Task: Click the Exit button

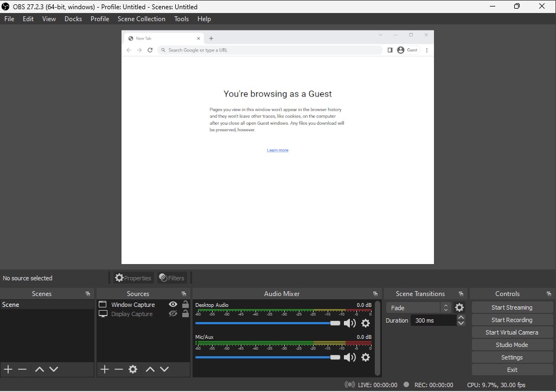Action: (x=512, y=370)
